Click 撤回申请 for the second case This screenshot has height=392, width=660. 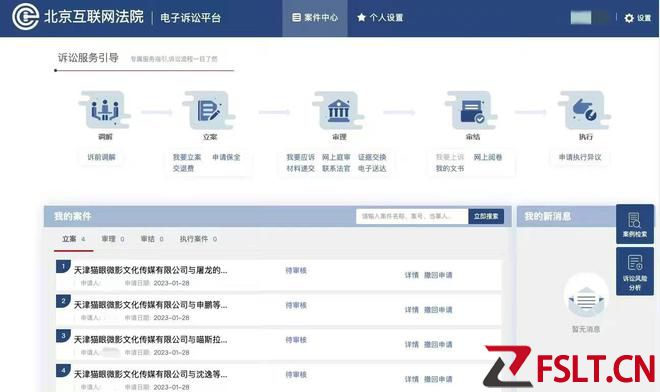(x=438, y=309)
